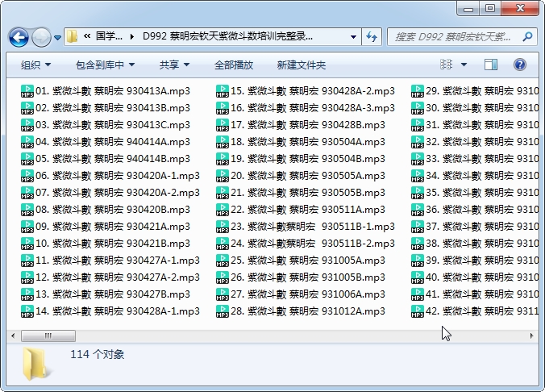
Task: Select file name 12. 紫微斗數 蔡明宏 930427A-2.mp3
Action: (x=118, y=277)
